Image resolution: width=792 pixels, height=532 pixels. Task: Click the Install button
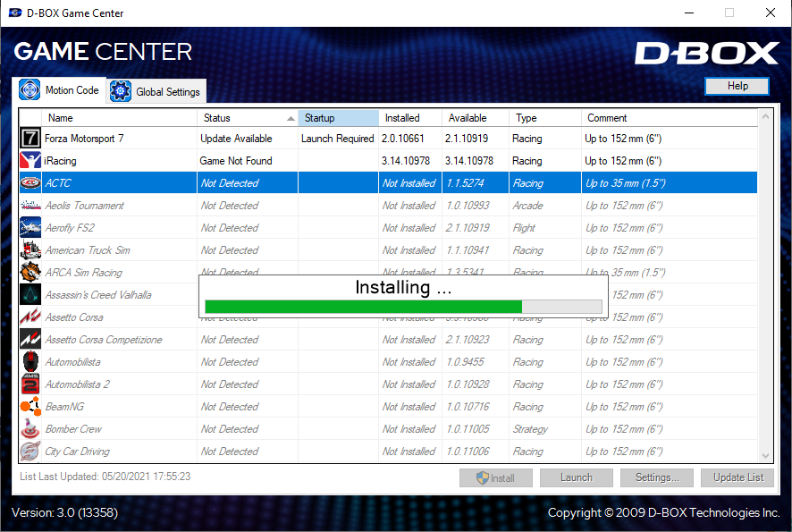click(x=495, y=477)
